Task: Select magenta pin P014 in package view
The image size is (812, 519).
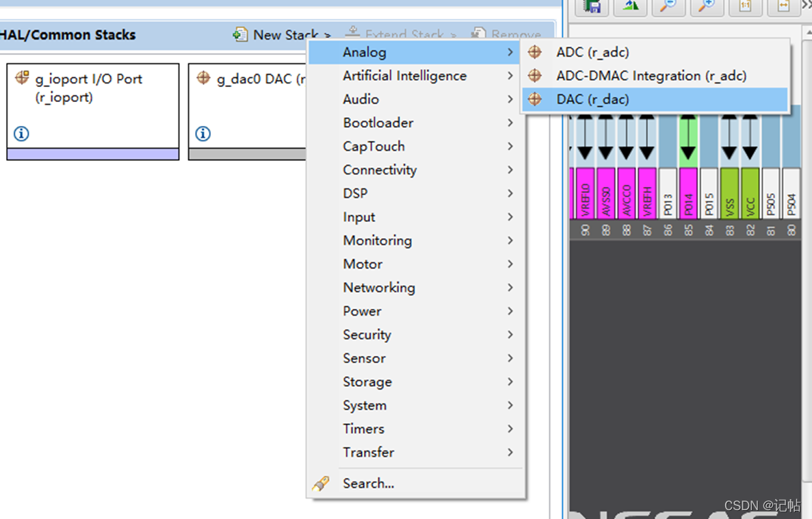Action: [688, 193]
